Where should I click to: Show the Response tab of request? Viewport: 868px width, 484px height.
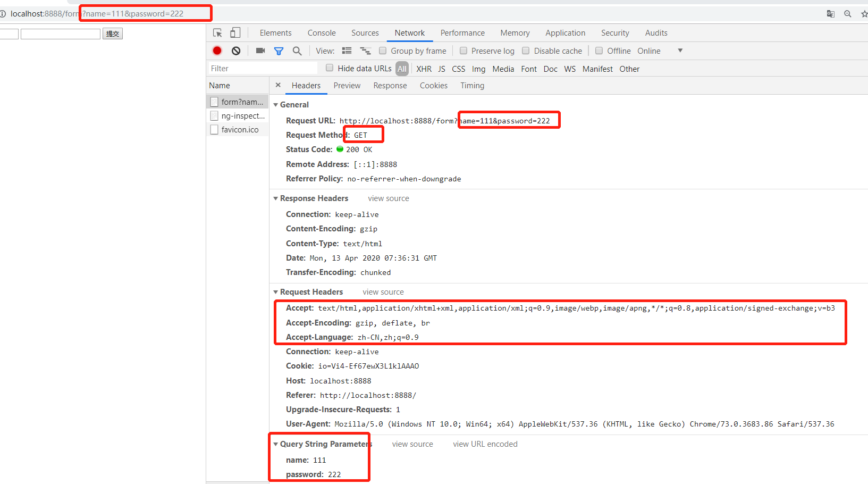[390, 86]
